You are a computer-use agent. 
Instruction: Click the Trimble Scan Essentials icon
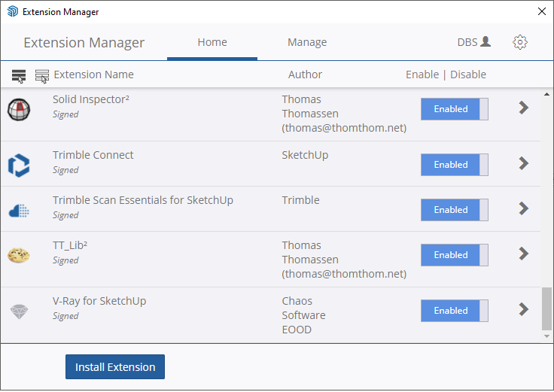(x=19, y=211)
